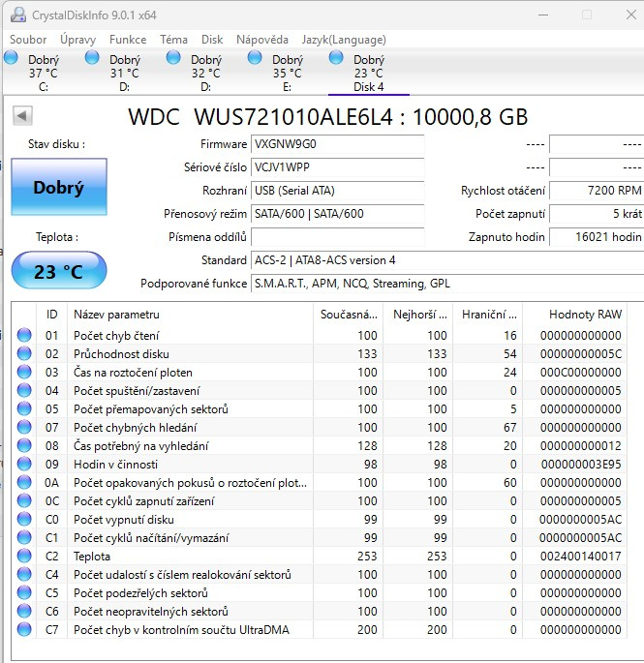Click the Firmware field VXGNW9G0
The height and width of the screenshot is (663, 644).
337,144
